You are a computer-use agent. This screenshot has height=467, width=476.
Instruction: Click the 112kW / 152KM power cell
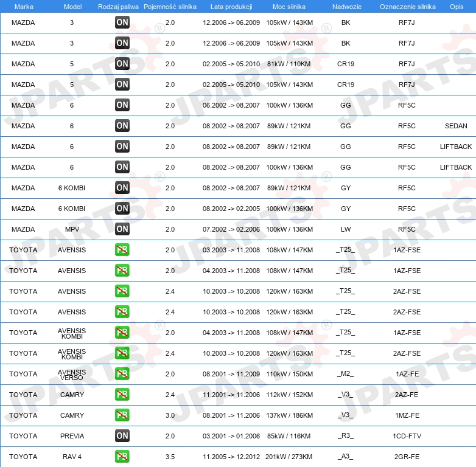pos(289,395)
